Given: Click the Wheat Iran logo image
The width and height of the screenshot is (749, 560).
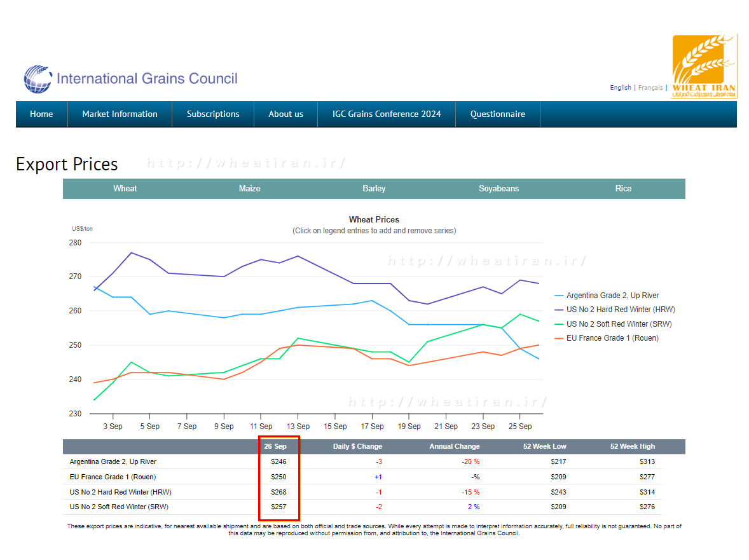Looking at the screenshot, I should [x=704, y=66].
